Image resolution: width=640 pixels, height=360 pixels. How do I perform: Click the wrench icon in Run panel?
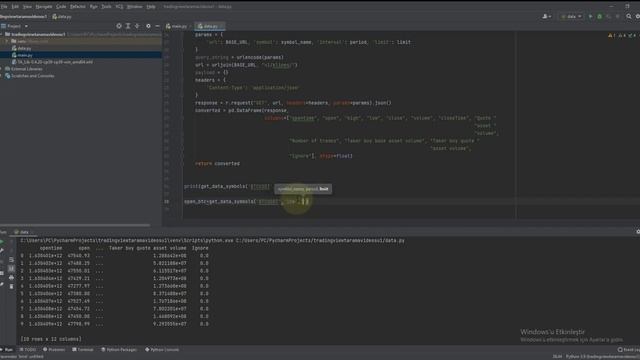[x=2, y=251]
